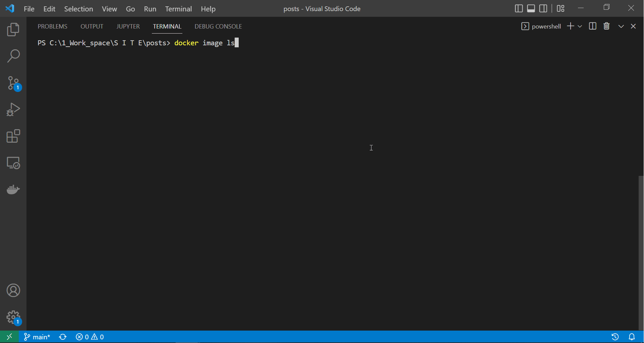The image size is (644, 343).
Task: Click the main* branch indicator
Action: coord(37,337)
